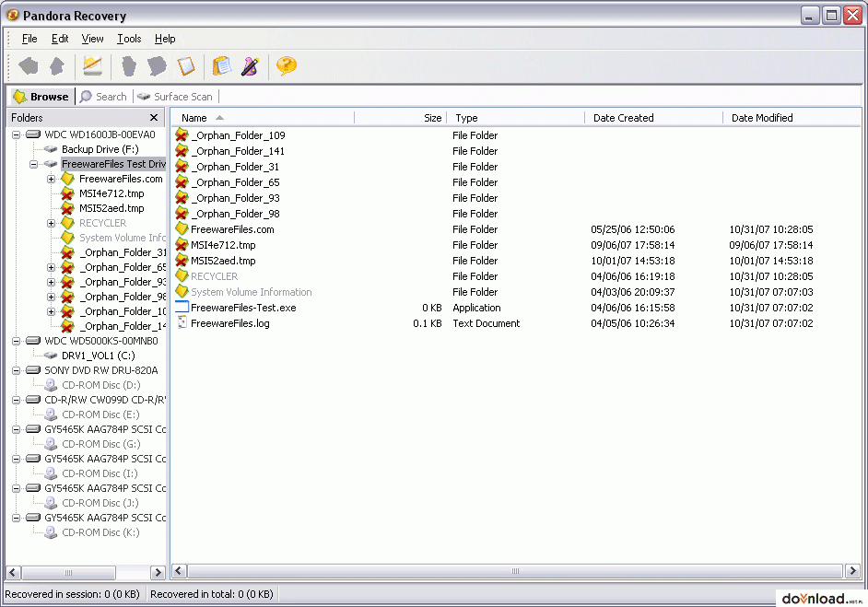868x607 pixels.
Task: Click the RECYCLER folder icon in file list
Action: (182, 275)
